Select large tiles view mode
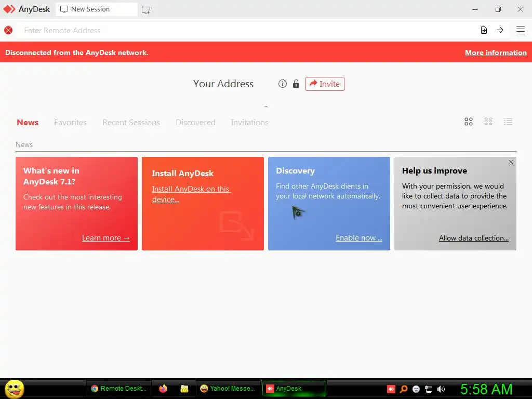Image resolution: width=532 pixels, height=399 pixels. click(469, 122)
